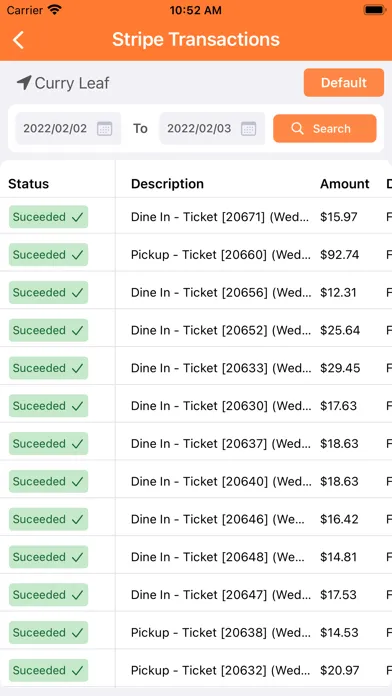Select the $18.63 amount for ticket 20640

(x=339, y=482)
